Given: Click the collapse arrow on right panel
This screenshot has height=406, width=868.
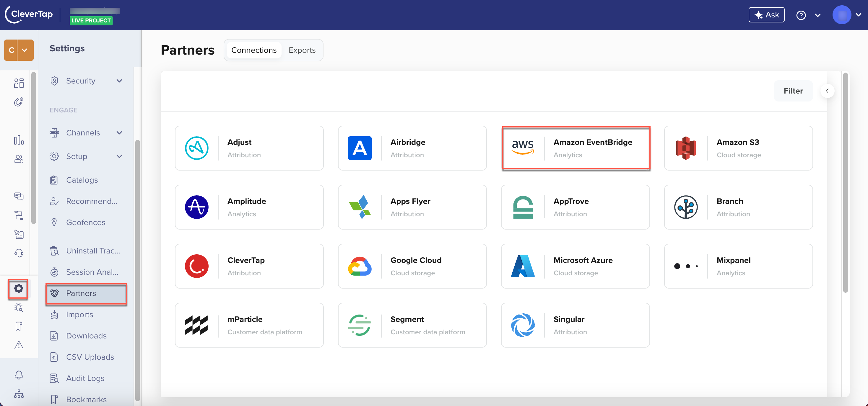Looking at the screenshot, I should 828,91.
